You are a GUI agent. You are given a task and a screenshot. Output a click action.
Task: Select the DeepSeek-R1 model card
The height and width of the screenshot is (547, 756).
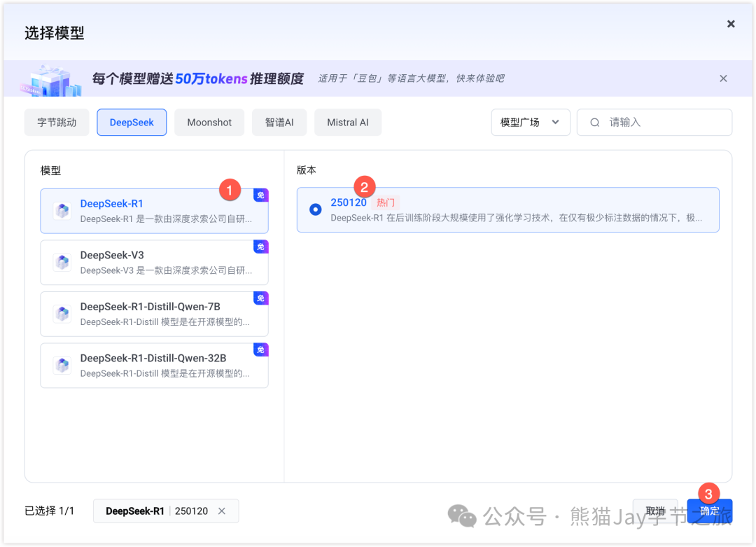154,212
